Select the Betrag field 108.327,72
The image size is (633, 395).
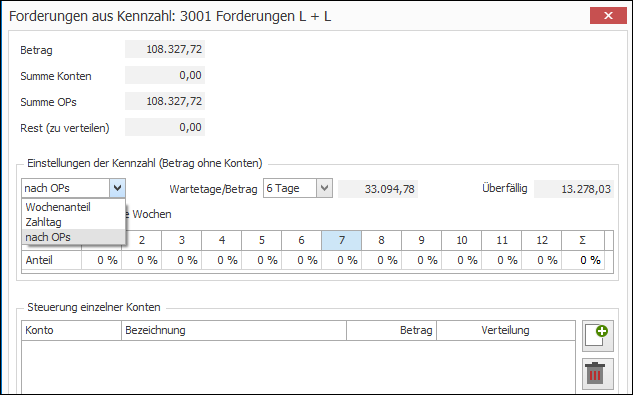pyautogui.click(x=165, y=49)
